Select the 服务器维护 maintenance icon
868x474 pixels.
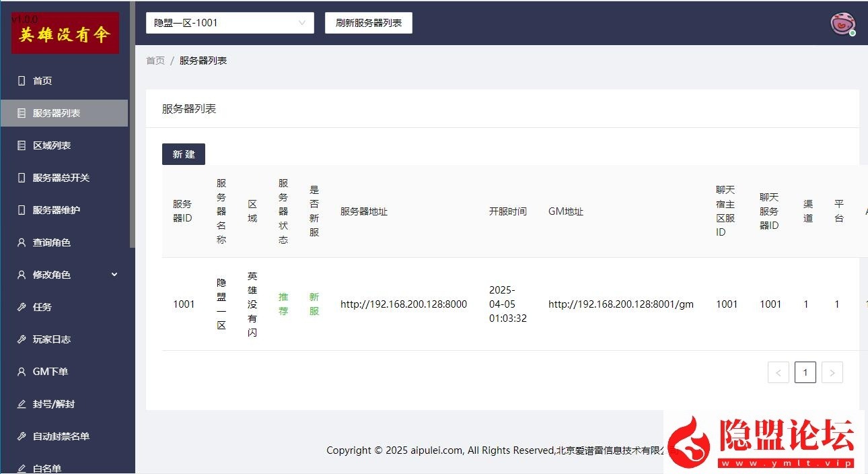click(21, 209)
